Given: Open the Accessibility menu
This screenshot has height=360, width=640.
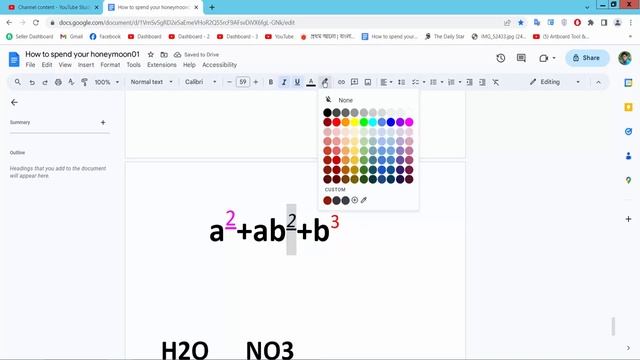Looking at the screenshot, I should 220,65.
